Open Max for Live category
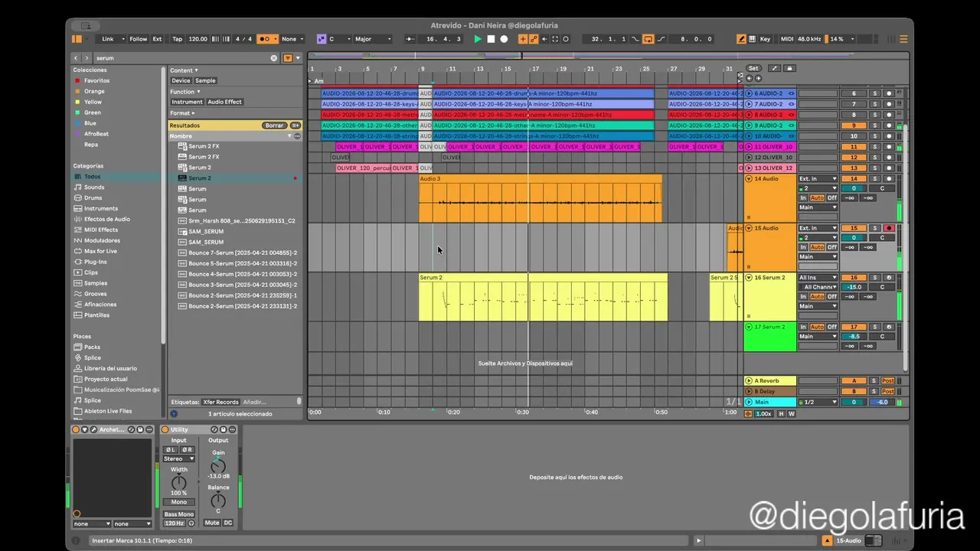Screen dimensions: 980x551 [x=100, y=251]
